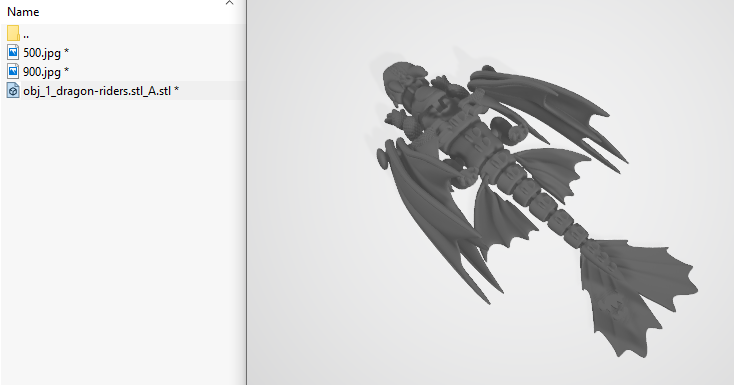Viewport: 734px width, 385px height.
Task: Click the image file icon beside 500.jpg
Action: point(13,52)
